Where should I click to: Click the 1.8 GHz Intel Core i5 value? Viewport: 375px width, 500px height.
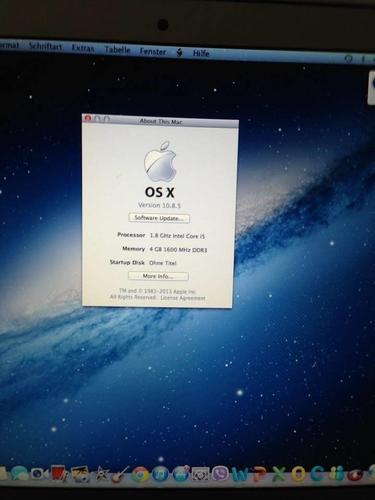[x=177, y=236]
